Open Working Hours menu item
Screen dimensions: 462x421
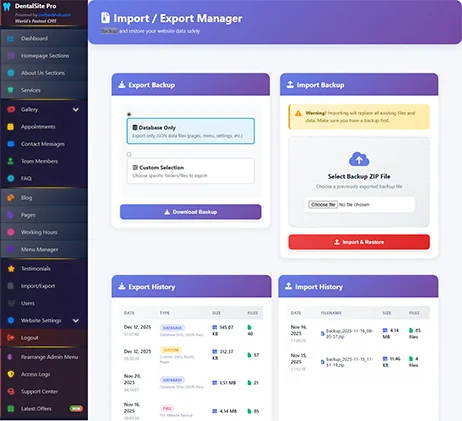click(44, 232)
